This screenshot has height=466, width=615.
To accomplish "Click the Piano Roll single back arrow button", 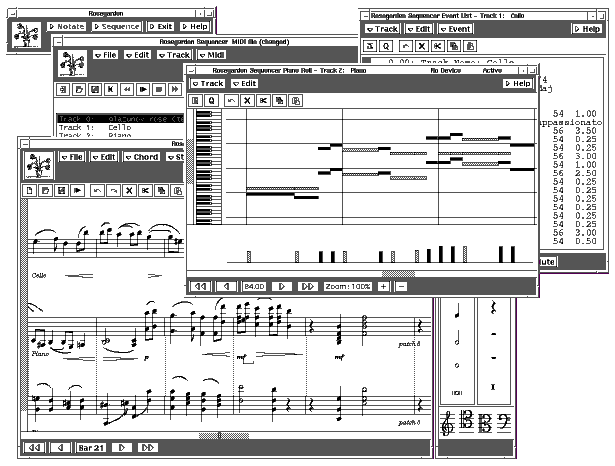I will tap(226, 287).
